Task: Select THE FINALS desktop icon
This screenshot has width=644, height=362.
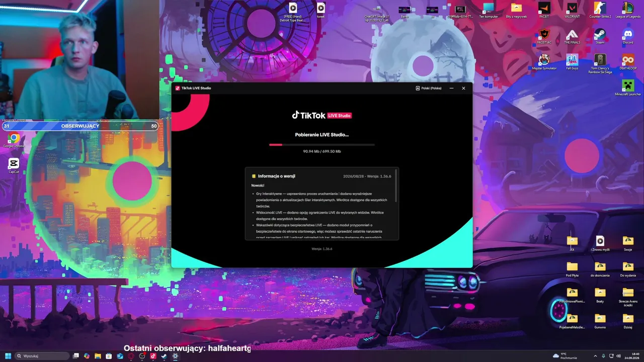Action: coord(572,36)
